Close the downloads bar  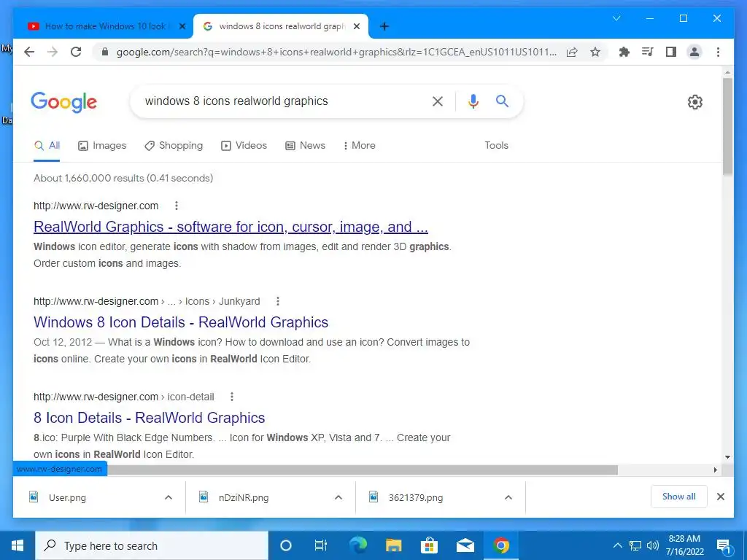click(720, 497)
